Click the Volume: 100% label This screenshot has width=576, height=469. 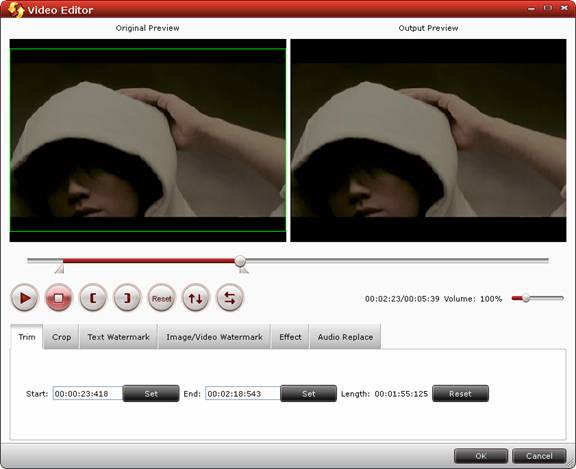[473, 299]
